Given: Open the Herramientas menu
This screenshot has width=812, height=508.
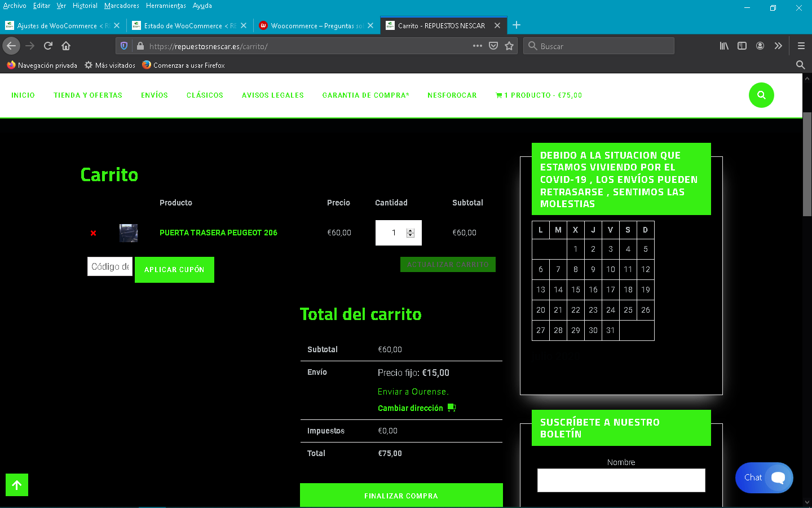Looking at the screenshot, I should pos(166,6).
